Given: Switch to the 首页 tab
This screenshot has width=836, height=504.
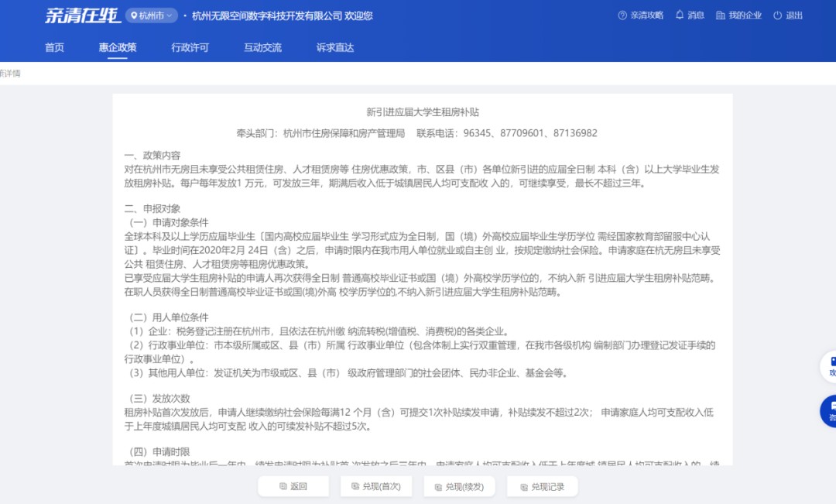Looking at the screenshot, I should 54,47.
